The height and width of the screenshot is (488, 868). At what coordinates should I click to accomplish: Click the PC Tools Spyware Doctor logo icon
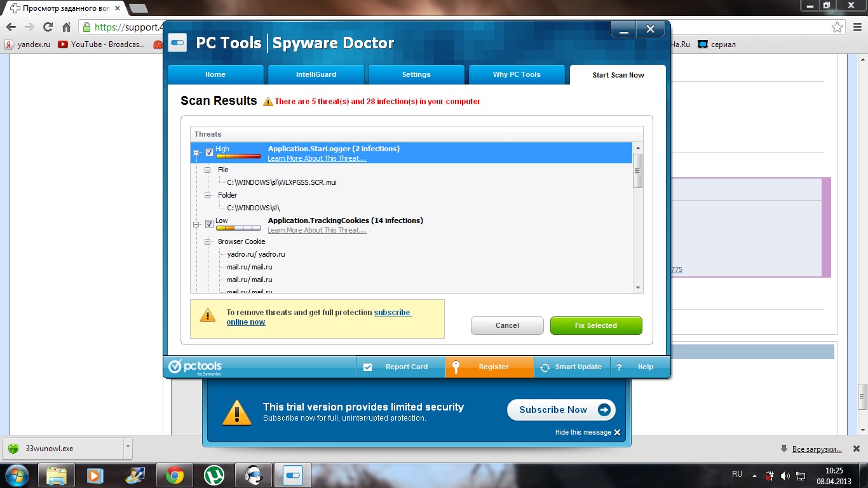pos(179,43)
